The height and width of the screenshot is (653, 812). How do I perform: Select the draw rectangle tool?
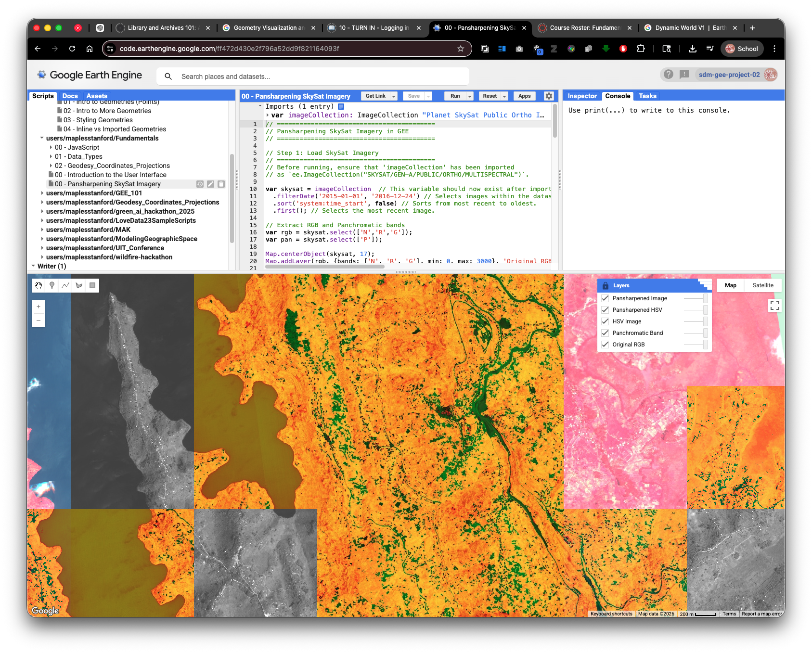[92, 285]
